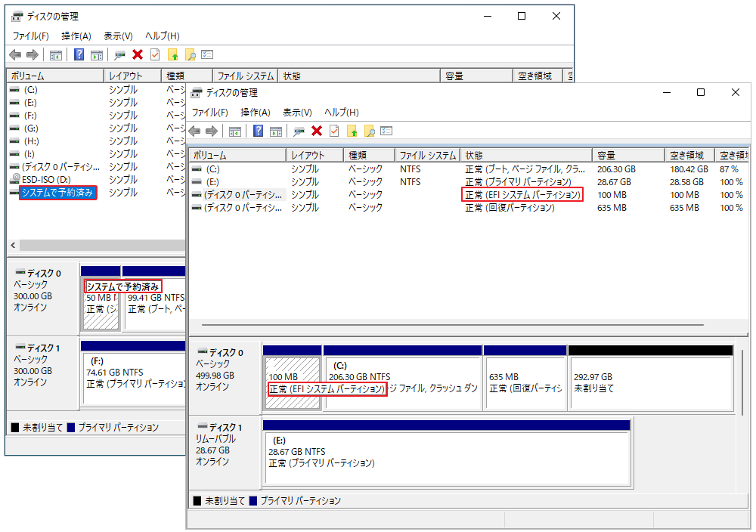Open ファイル(F) menu in back window
Screen dimensions: 756x532
30,36
